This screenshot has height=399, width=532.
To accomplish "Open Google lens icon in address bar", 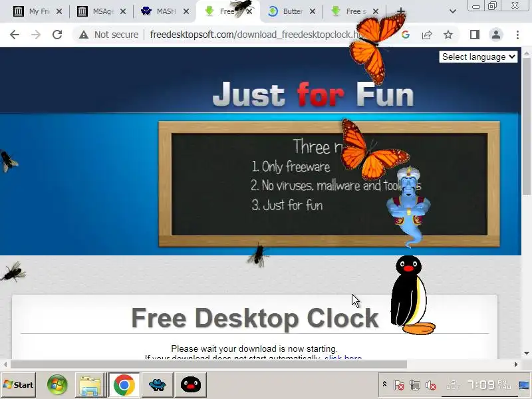I will (406, 35).
